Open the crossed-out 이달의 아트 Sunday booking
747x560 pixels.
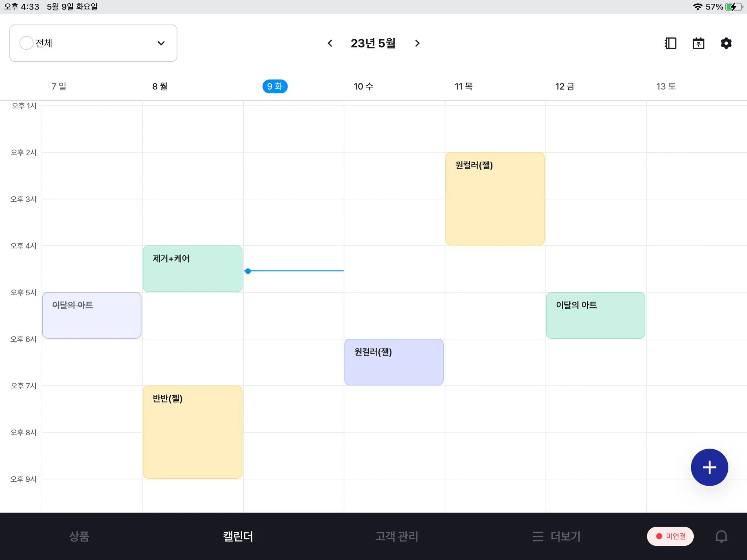92,315
